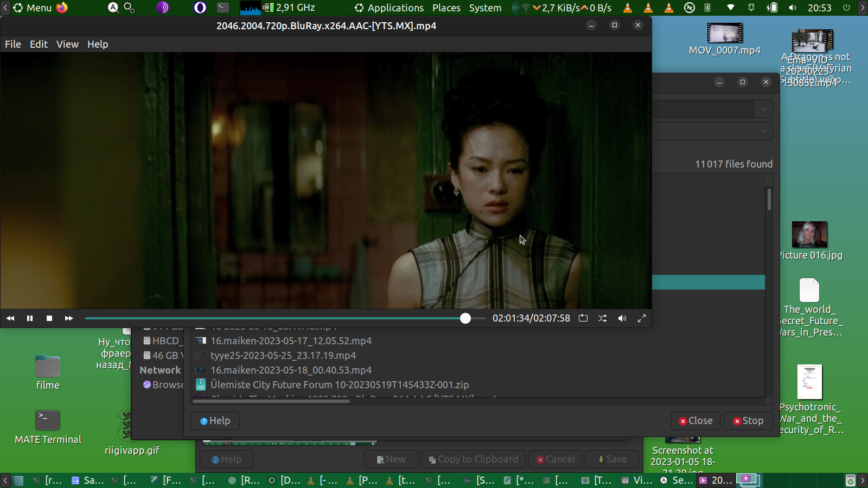Viewport: 868px width, 488px height.
Task: Select 16.maiken-2023-05-17_12.05.52.mp4 in results
Action: [291, 341]
